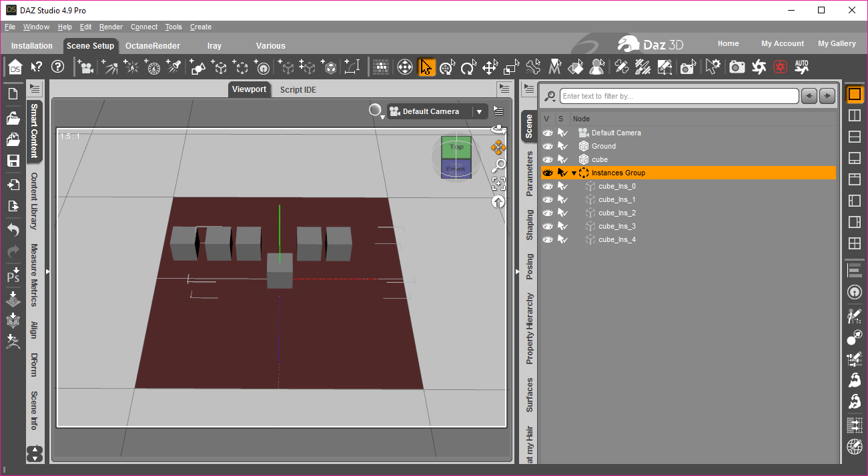Save scene with floppy disk icon
Viewport: 868px width, 476px height.
click(x=13, y=161)
